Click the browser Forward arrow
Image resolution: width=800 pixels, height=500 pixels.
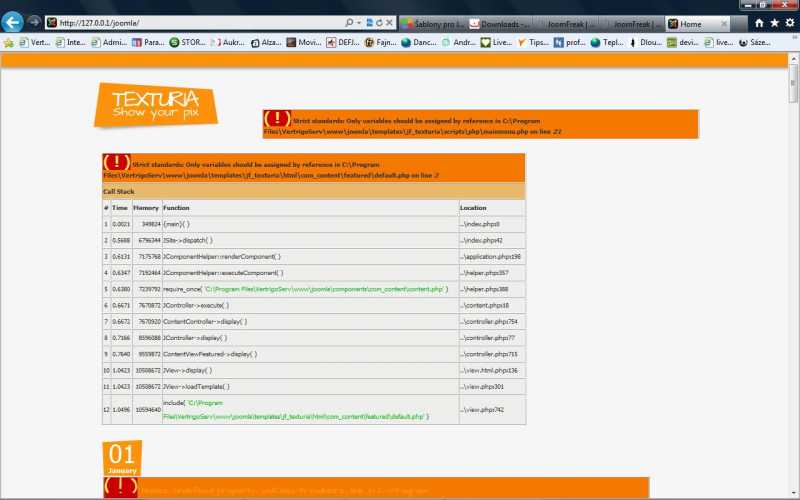pyautogui.click(x=35, y=22)
